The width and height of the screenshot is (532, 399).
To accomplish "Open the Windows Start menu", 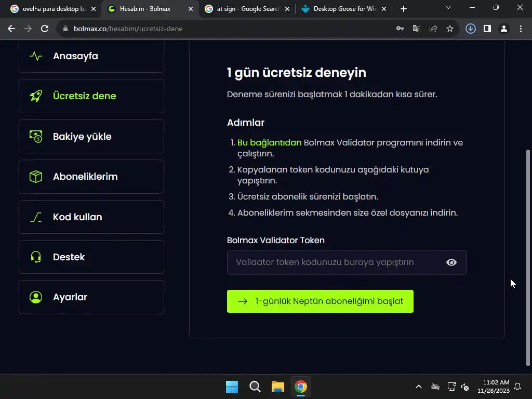I will coord(232,387).
